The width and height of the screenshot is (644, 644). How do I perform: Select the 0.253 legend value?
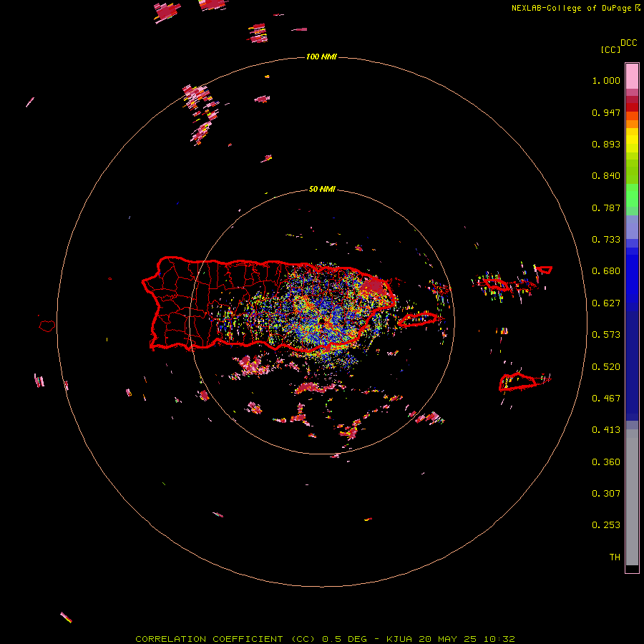[x=606, y=525]
